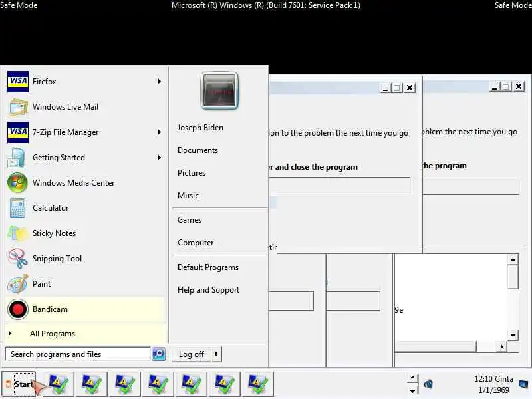
Task: Open the shutdown options arrow next to Log off
Action: point(217,354)
